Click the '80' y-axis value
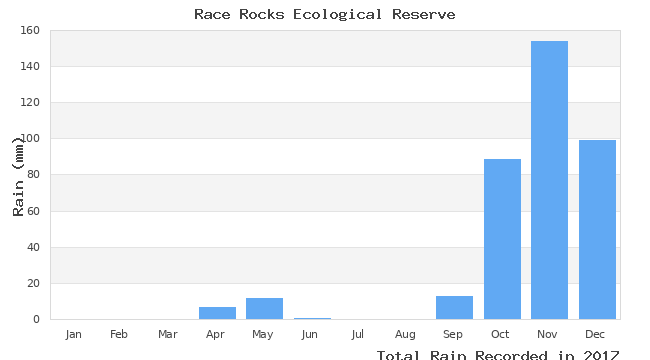 click(x=33, y=175)
